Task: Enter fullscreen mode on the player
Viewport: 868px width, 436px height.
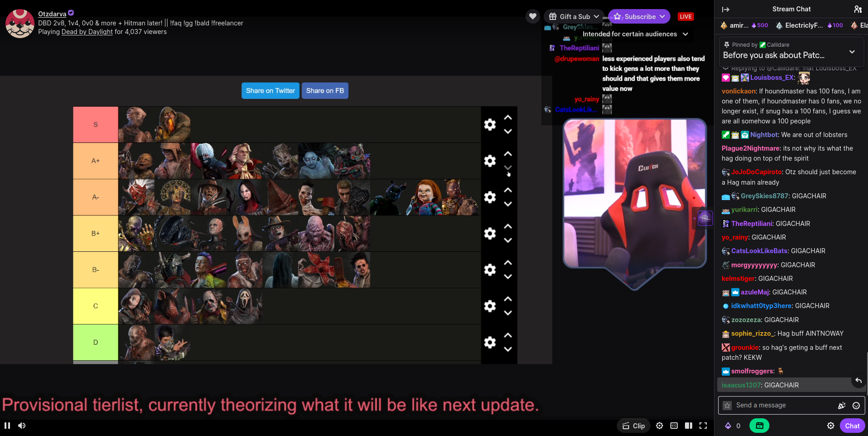Action: (703, 426)
